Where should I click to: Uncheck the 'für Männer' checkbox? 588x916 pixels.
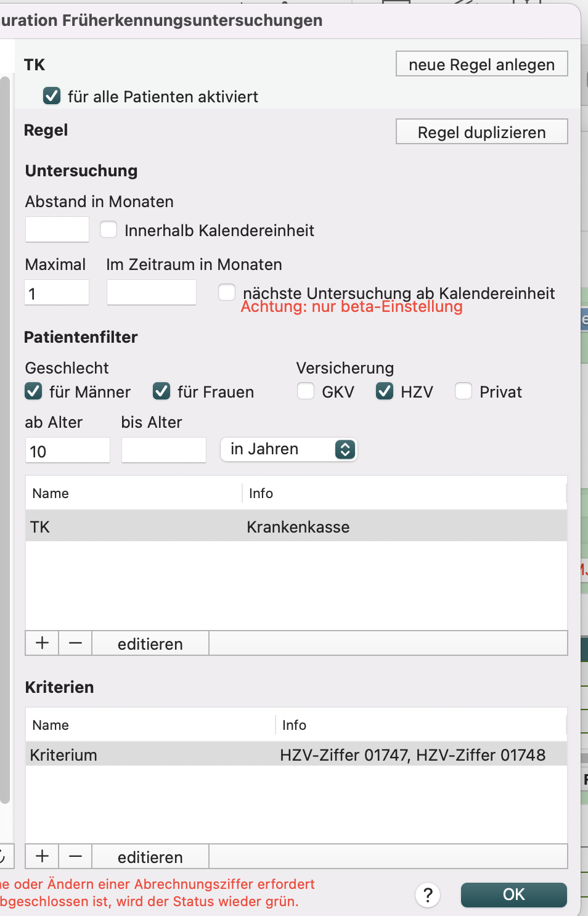[33, 391]
